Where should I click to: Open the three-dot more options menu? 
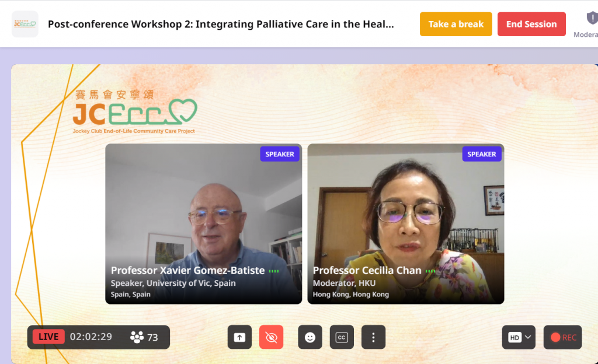373,337
